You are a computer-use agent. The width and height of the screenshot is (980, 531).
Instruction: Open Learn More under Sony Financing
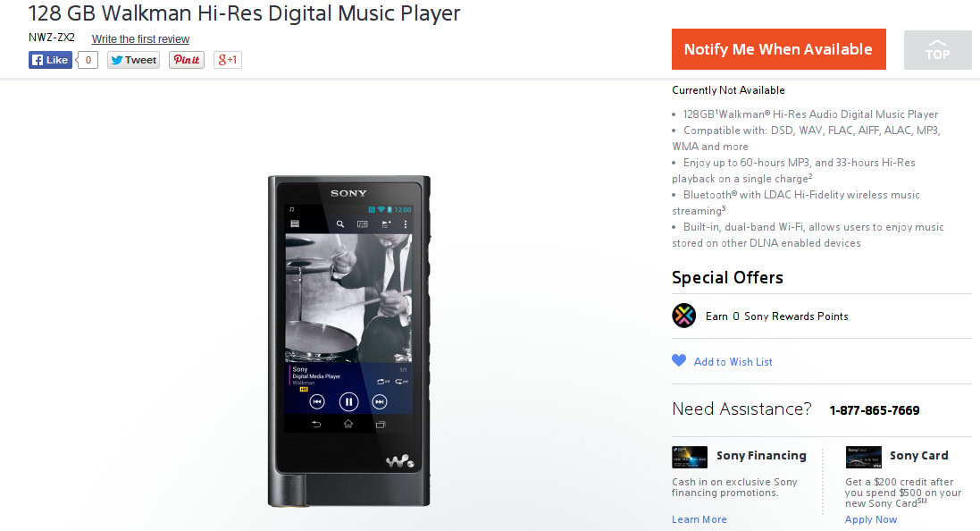[699, 519]
